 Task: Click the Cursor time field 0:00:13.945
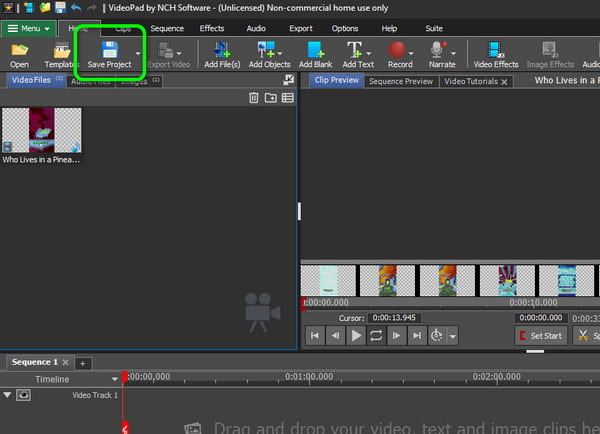tap(394, 318)
